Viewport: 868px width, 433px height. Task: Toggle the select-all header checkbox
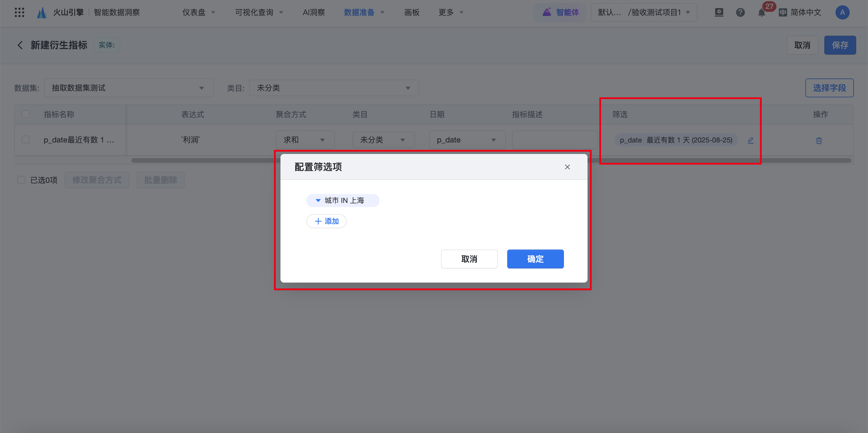pos(26,114)
